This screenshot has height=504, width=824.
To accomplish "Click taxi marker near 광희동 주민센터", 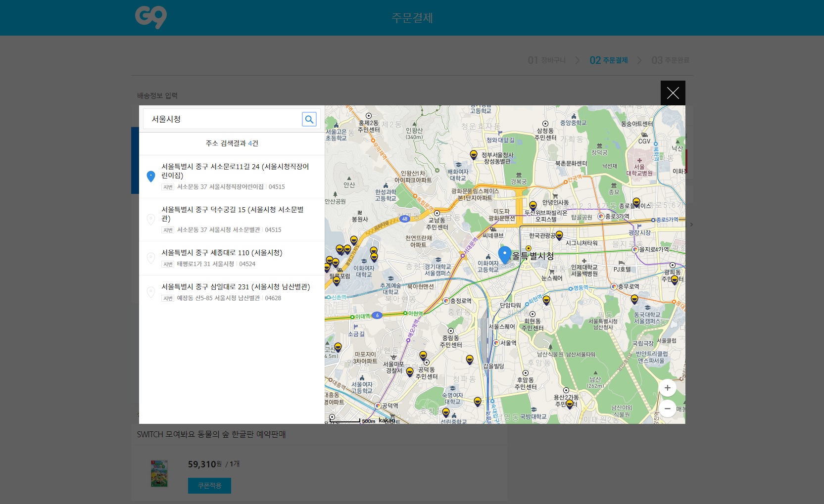I will [x=675, y=280].
